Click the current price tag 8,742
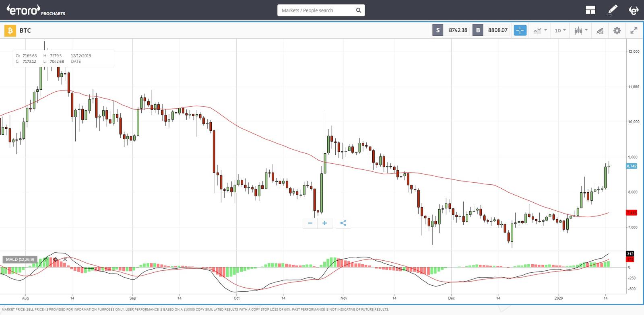This screenshot has height=315, width=644. tap(632, 166)
